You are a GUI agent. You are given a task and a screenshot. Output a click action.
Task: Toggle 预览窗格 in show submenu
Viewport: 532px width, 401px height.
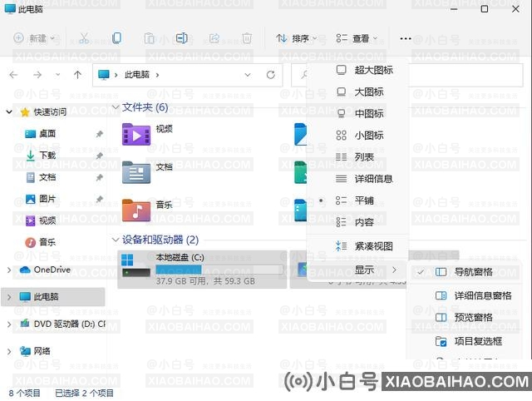click(x=465, y=318)
